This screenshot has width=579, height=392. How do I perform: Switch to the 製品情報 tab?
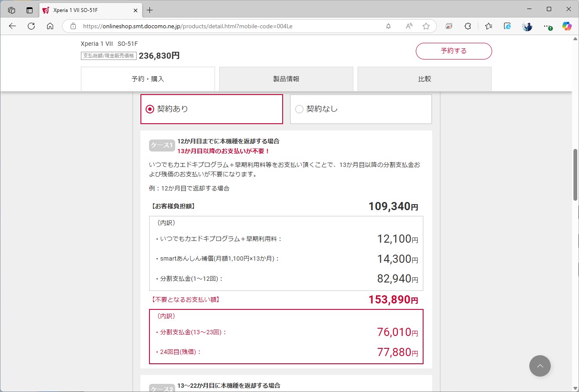286,79
